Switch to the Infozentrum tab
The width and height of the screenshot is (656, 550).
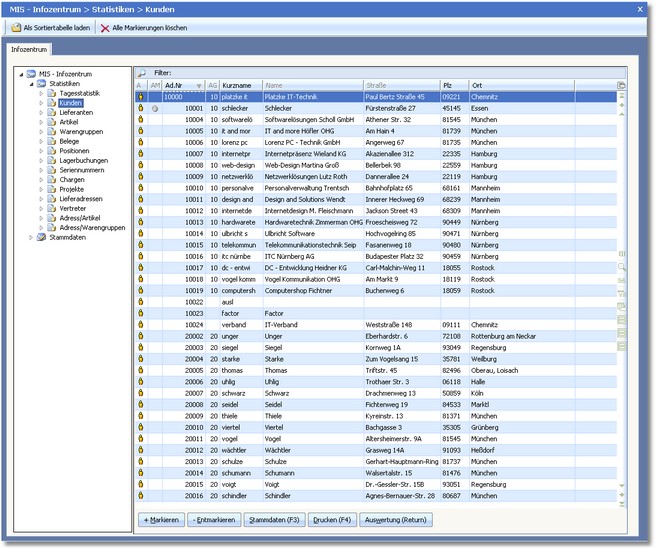pos(30,48)
